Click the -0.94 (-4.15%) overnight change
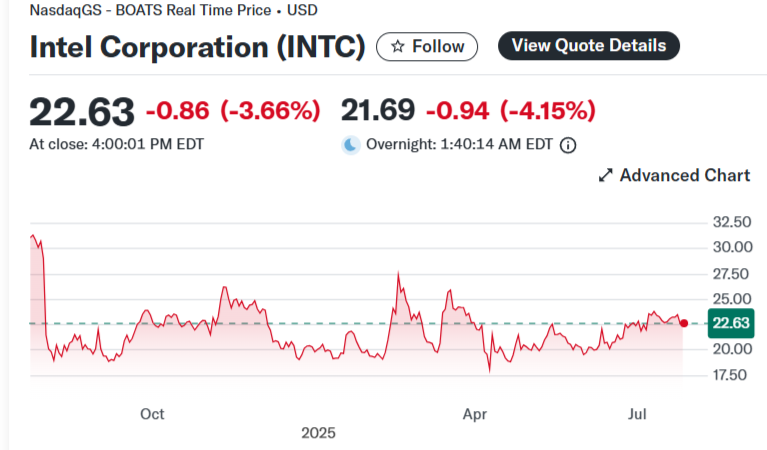Image resolution: width=767 pixels, height=450 pixels. pyautogui.click(x=511, y=109)
